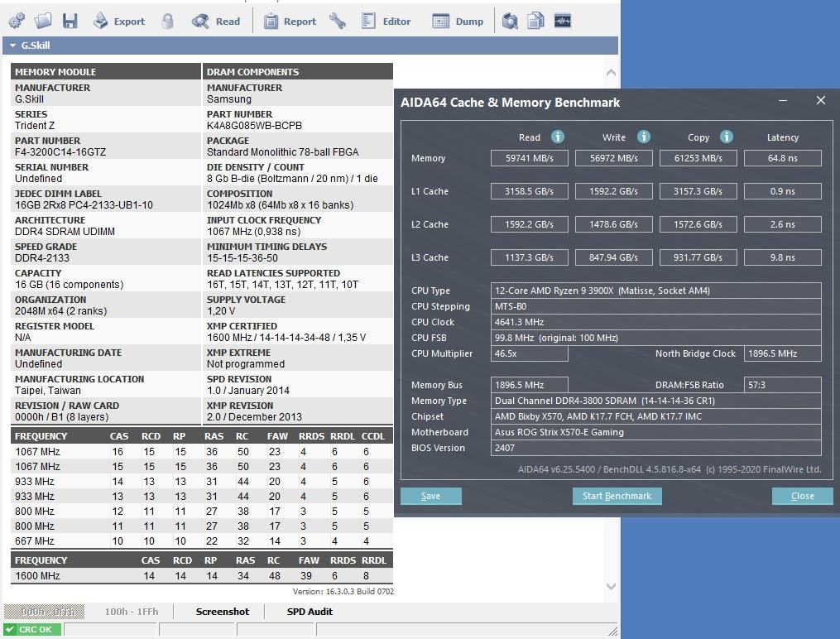Click L2 Cache Write value 1478.6 GB/s

(x=614, y=224)
